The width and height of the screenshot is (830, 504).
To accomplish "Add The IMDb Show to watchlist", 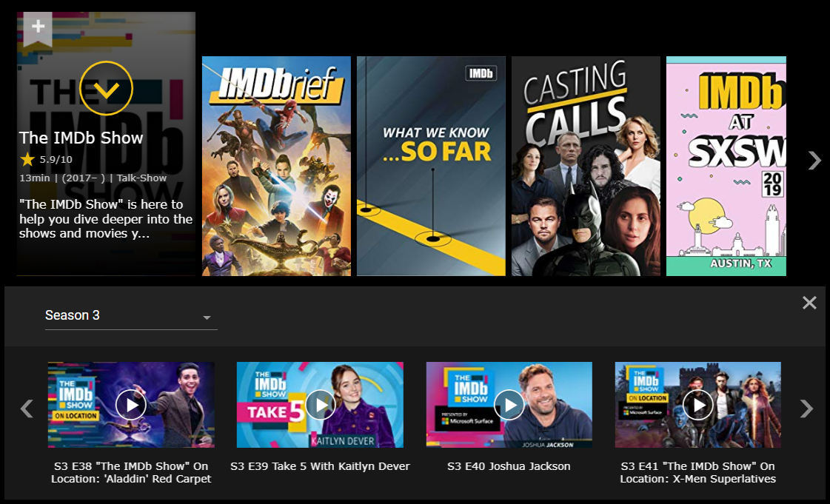I will coord(38,28).
